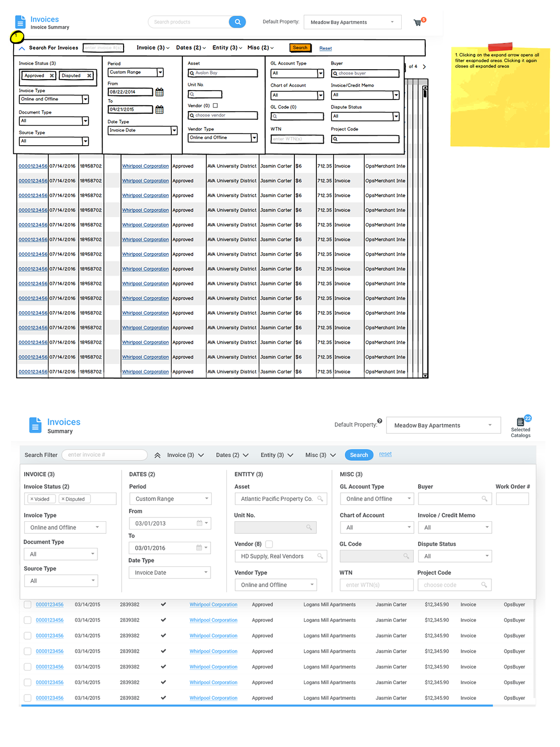Open the bottom Invoice / Credit Memo dropdown
Screen dimensions: 560x747
click(x=455, y=528)
